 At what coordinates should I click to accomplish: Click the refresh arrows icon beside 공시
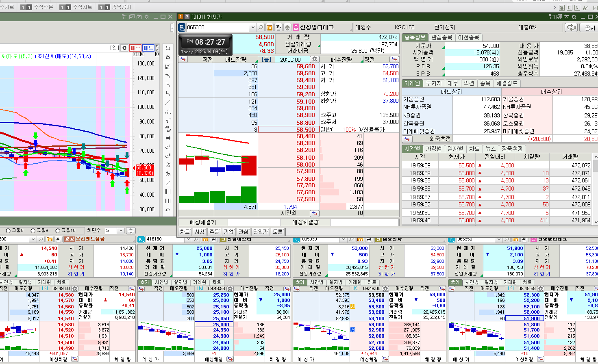click(571, 27)
